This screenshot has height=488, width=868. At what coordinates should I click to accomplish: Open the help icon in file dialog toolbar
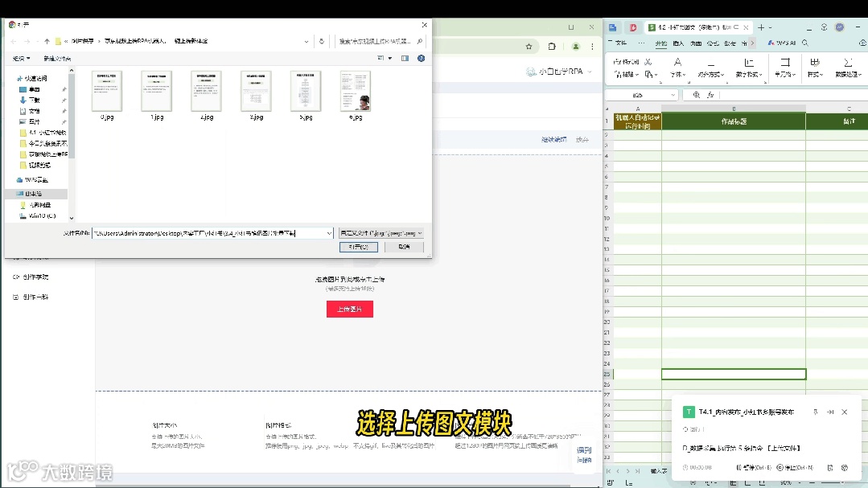tap(422, 58)
